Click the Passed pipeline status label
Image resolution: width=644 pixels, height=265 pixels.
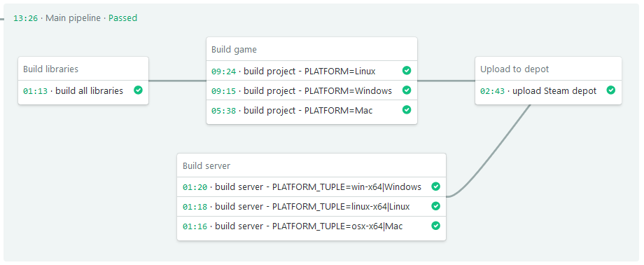pos(122,18)
